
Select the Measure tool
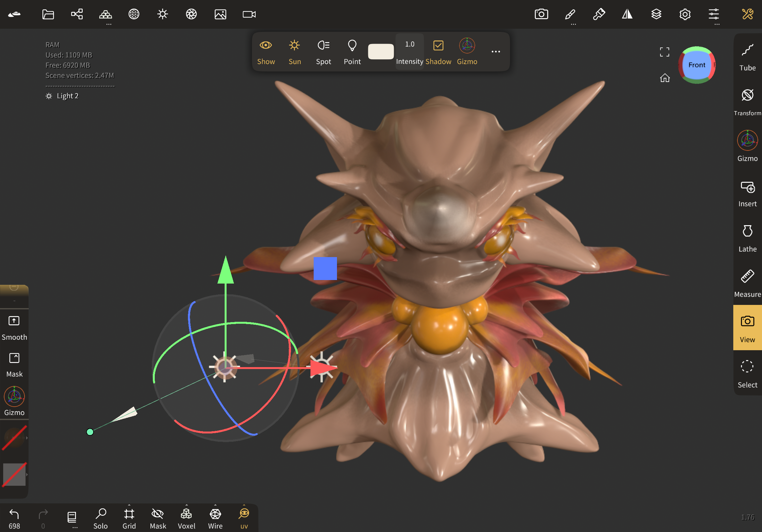[x=747, y=284]
